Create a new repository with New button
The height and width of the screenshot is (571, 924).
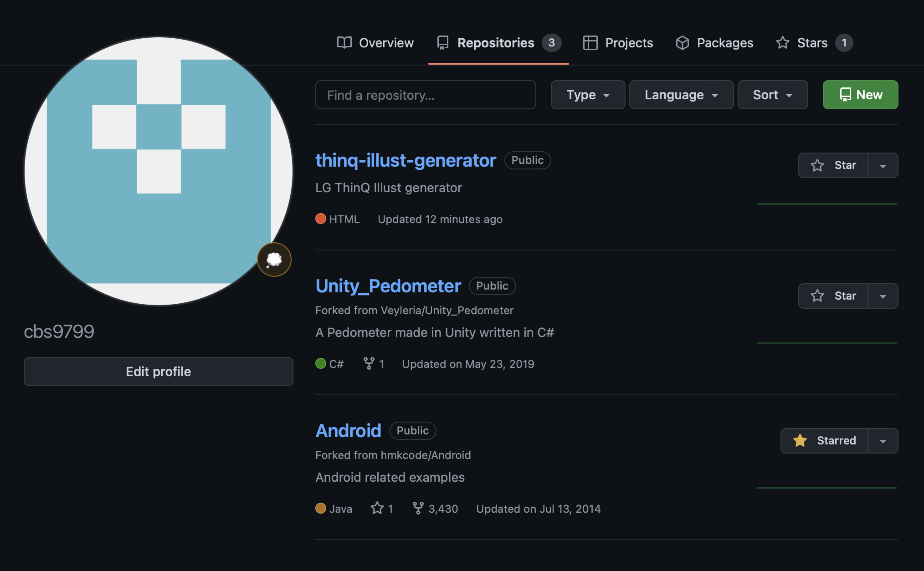(x=860, y=95)
